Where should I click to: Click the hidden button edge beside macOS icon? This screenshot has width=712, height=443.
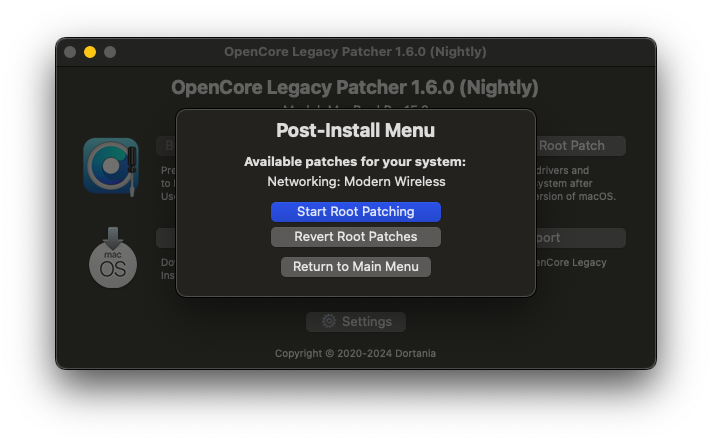pyautogui.click(x=166, y=238)
